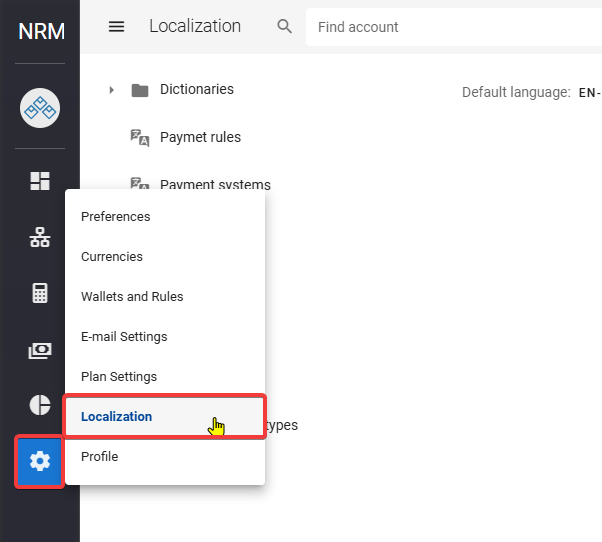Open the network hierarchy icon in sidebar

pyautogui.click(x=40, y=237)
